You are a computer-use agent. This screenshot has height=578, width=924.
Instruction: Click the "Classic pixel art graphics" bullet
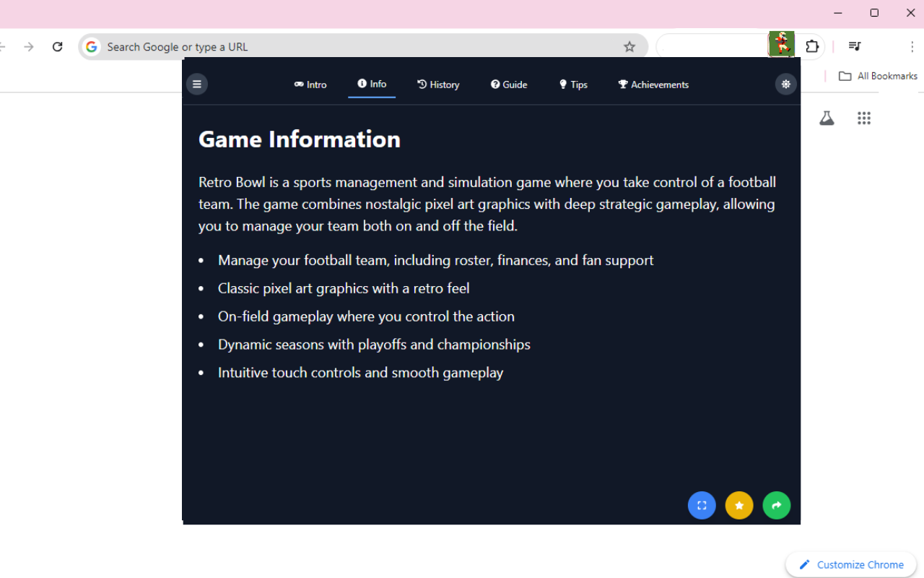pos(344,288)
